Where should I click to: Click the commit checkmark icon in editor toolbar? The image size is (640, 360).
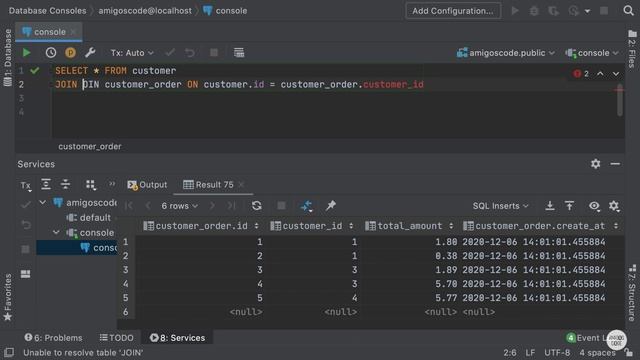pyautogui.click(x=170, y=53)
